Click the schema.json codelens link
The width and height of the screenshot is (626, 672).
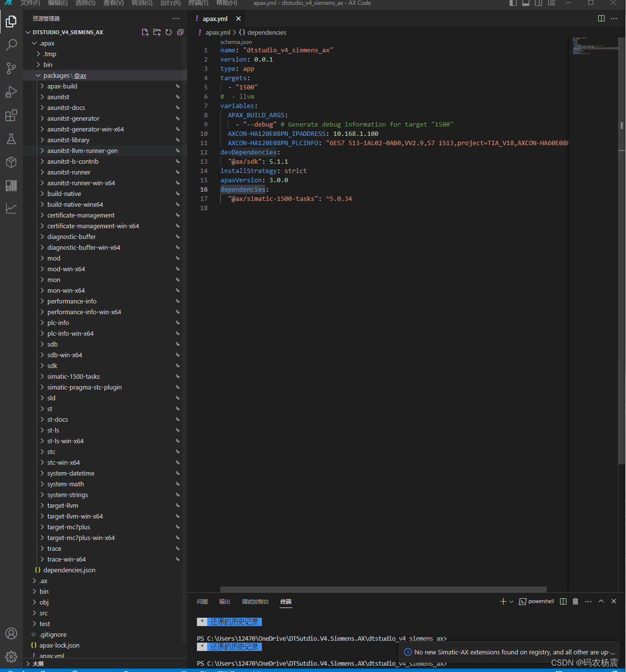pos(236,42)
